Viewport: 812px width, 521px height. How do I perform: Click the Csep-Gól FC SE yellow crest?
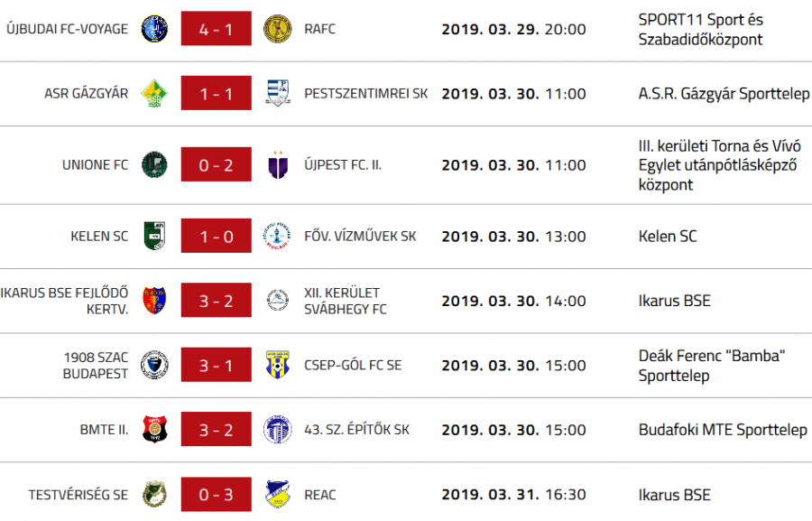pos(277,366)
